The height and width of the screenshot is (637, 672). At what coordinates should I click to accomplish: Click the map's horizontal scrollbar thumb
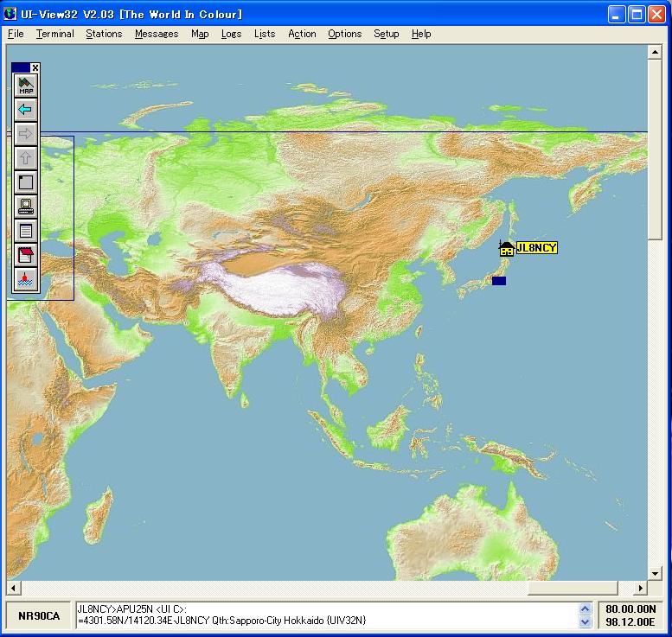[x=572, y=589]
